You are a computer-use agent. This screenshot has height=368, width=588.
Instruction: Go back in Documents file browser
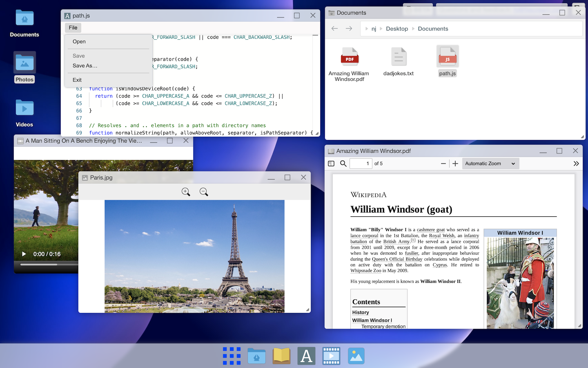335,29
